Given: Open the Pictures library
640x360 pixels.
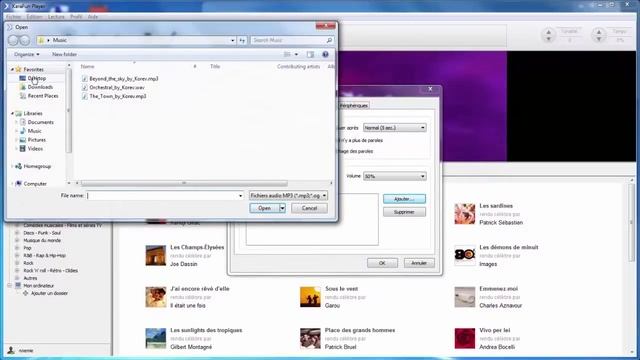Looking at the screenshot, I should (x=36, y=140).
